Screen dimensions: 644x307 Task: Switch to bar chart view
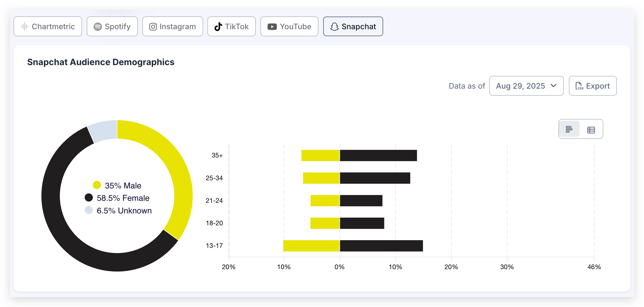coord(569,129)
